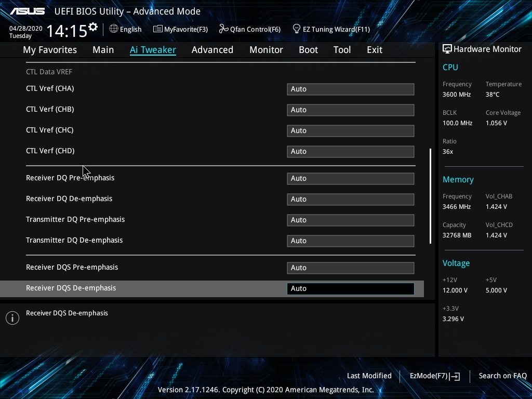Click the date 04/28/2020
The width and height of the screenshot is (532, 399).
26,29
